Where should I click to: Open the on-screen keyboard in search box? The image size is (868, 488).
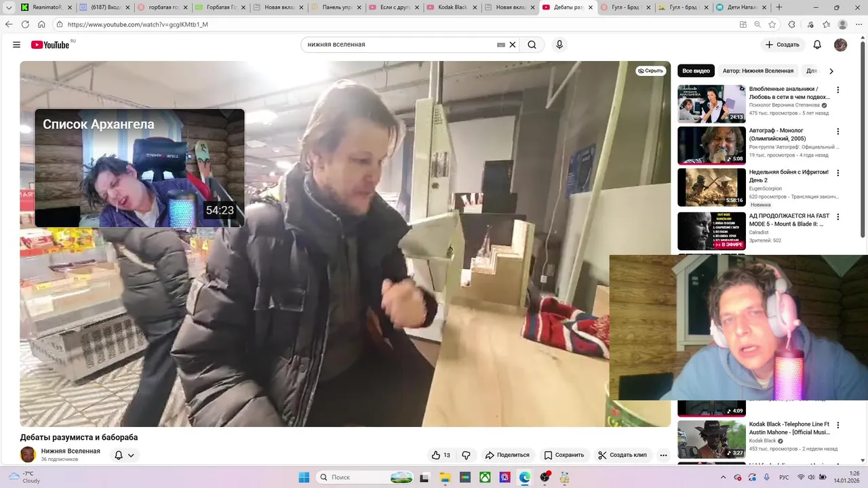pos(501,45)
